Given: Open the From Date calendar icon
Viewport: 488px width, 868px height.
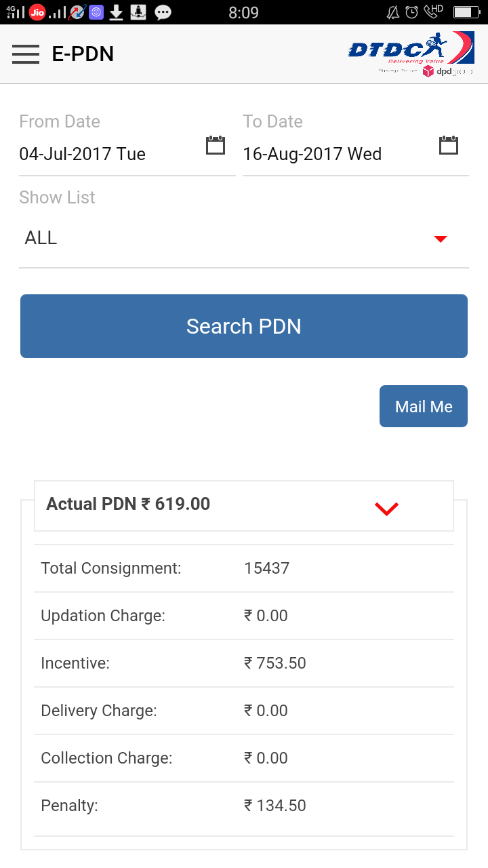Looking at the screenshot, I should [216, 145].
